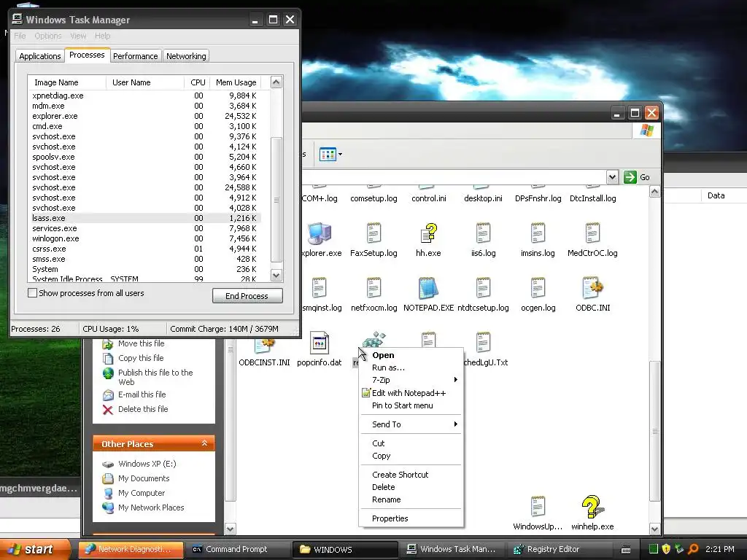Open the address bar dropdown arrow
747x560 pixels.
(612, 177)
